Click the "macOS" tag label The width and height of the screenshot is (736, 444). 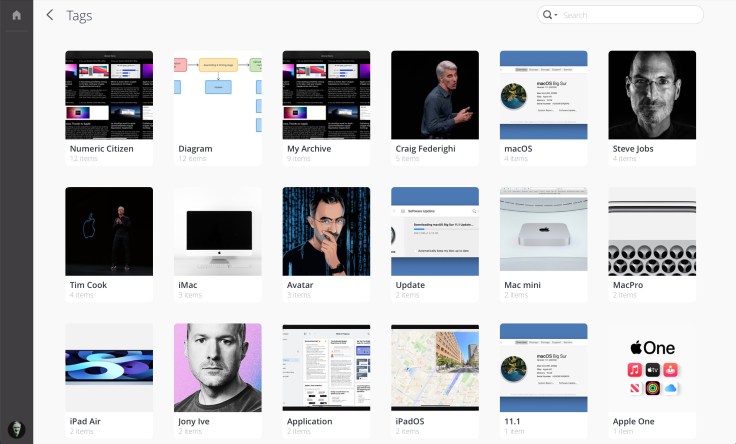click(518, 148)
